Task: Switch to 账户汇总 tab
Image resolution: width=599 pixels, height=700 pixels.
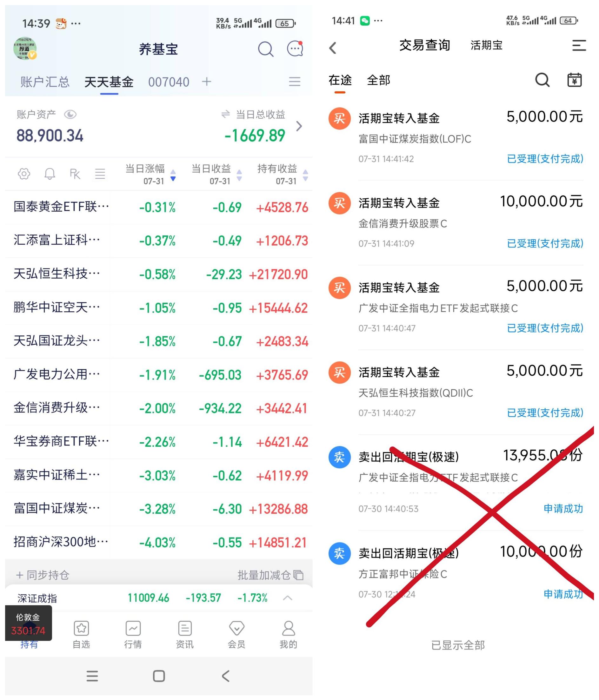Action: (x=45, y=82)
